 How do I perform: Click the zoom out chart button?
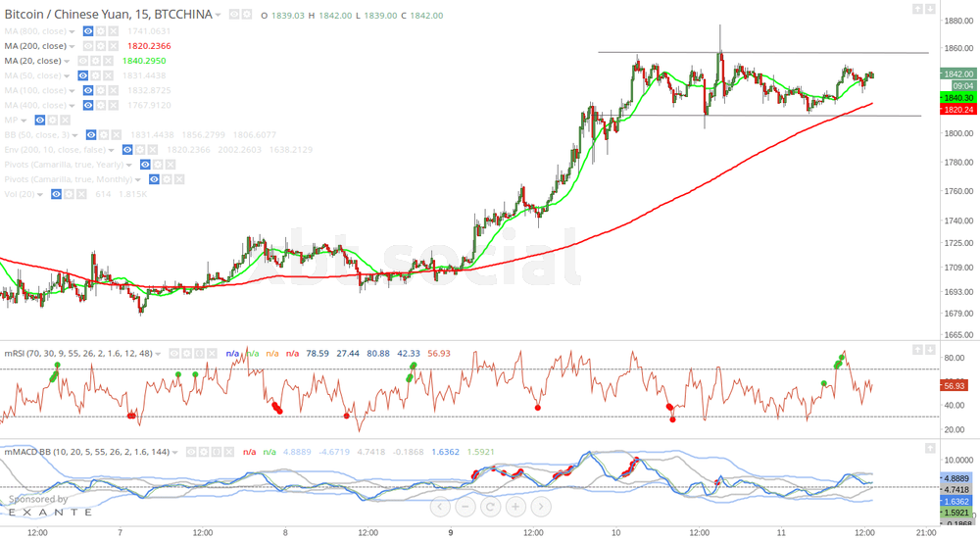[465, 507]
